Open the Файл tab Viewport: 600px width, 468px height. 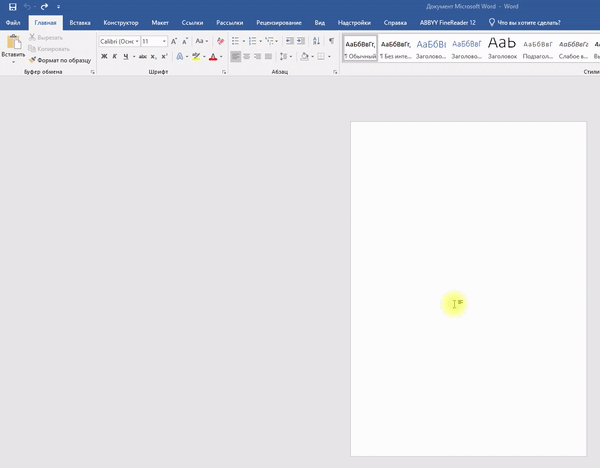(13, 23)
